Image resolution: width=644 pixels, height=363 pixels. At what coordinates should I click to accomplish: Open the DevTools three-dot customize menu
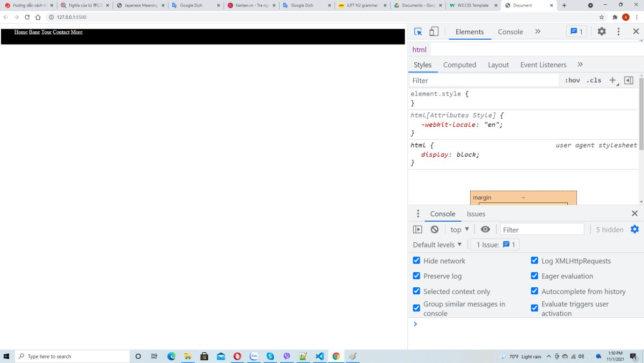(x=618, y=32)
